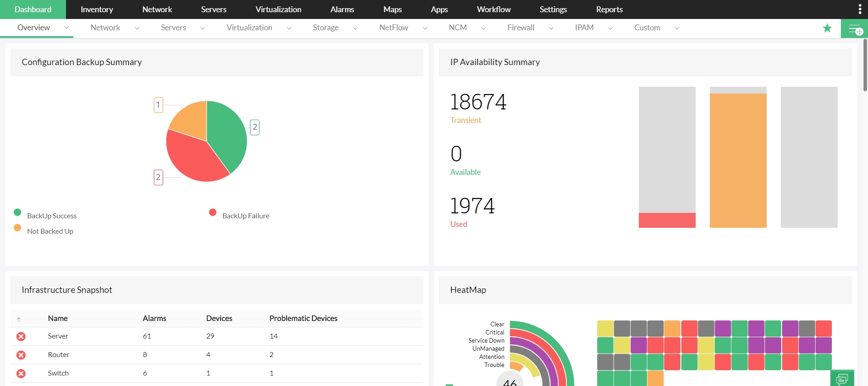Expand the Overview tab dropdown arrow
Viewport: 868px width, 386px height.
[x=66, y=28]
